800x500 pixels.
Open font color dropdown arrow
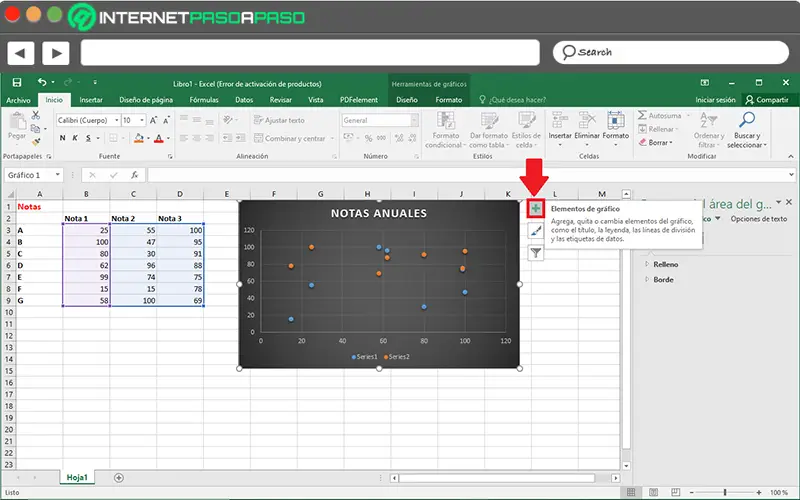point(168,138)
